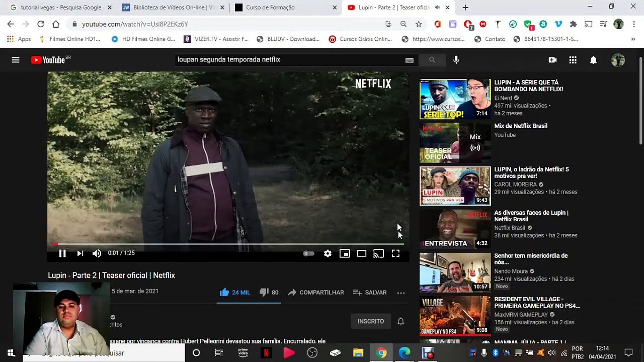
Task: Open the YouTube account avatar menu
Action: [x=618, y=60]
